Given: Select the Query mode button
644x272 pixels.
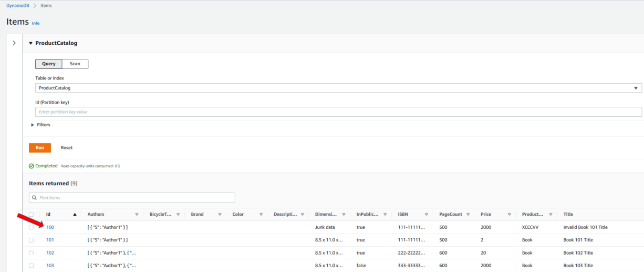Looking at the screenshot, I should tap(49, 64).
